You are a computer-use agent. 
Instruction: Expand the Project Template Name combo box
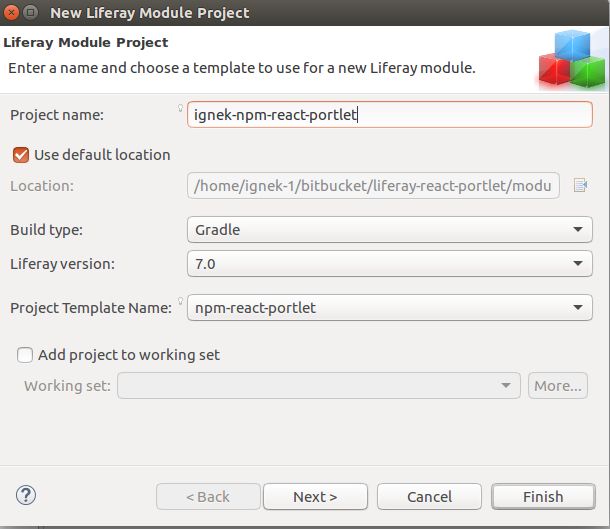click(390, 308)
